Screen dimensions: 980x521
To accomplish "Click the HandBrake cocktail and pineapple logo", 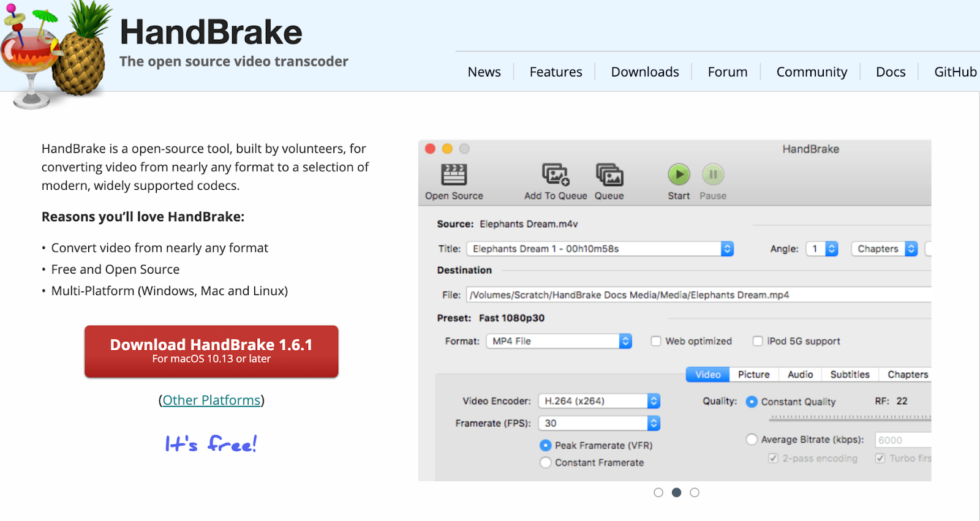I will coord(56,54).
